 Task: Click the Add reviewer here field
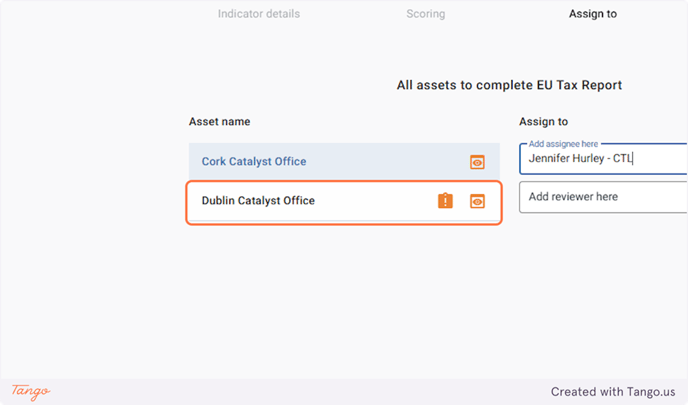click(x=603, y=197)
